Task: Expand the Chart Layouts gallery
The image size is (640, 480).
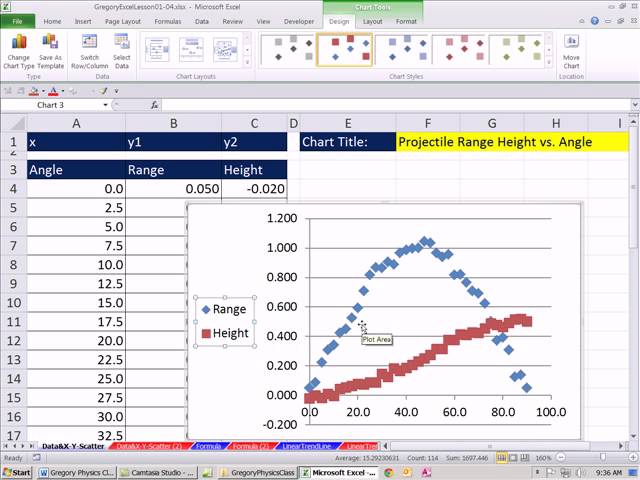Action: [247, 62]
